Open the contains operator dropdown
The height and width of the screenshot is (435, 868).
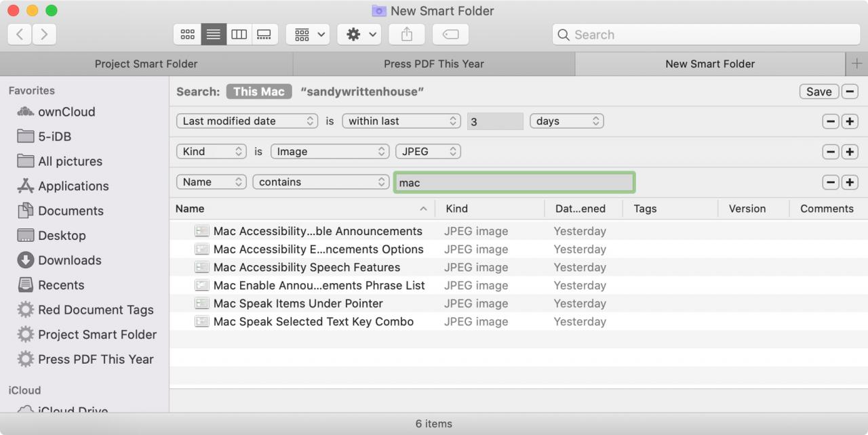click(x=321, y=182)
